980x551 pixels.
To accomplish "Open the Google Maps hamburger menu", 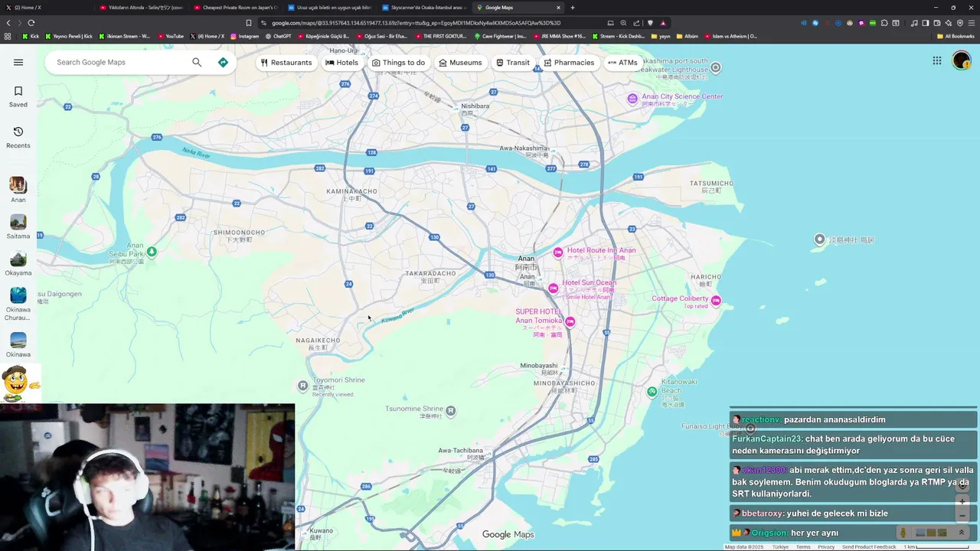I will point(18,62).
